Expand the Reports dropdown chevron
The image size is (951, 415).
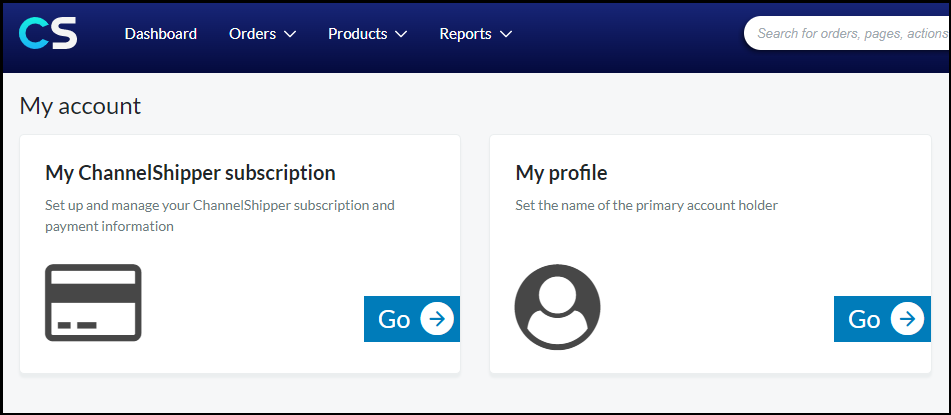(506, 34)
